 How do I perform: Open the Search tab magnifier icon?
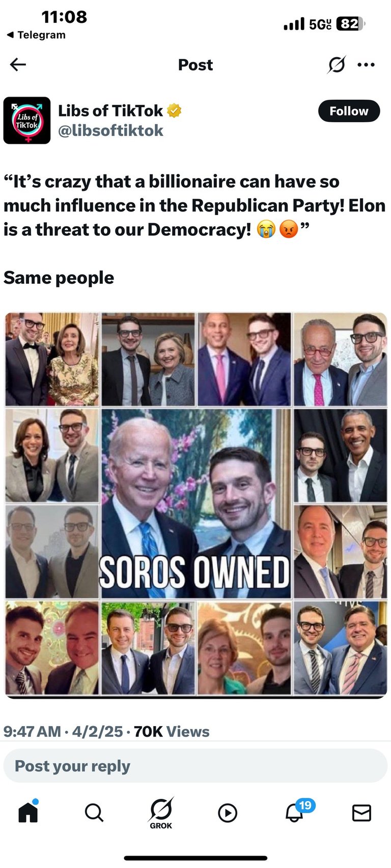(x=94, y=813)
